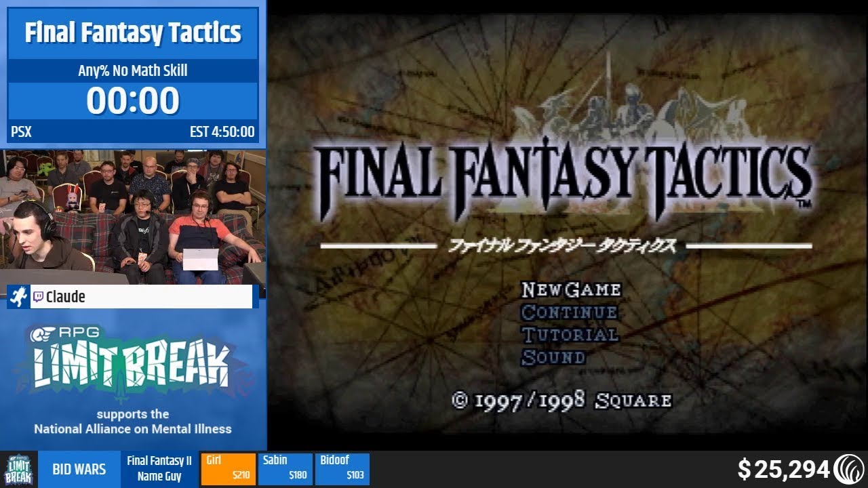Click the Twitch icon beside Claude
Image resolution: width=868 pixels, height=488 pixels.
click(38, 296)
